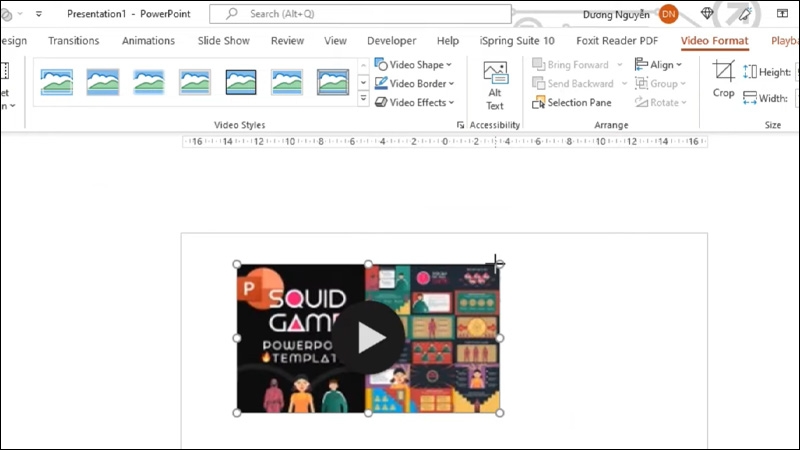Screen dimensions: 800x450
Task: Click the horizontal ruler
Action: [x=444, y=141]
